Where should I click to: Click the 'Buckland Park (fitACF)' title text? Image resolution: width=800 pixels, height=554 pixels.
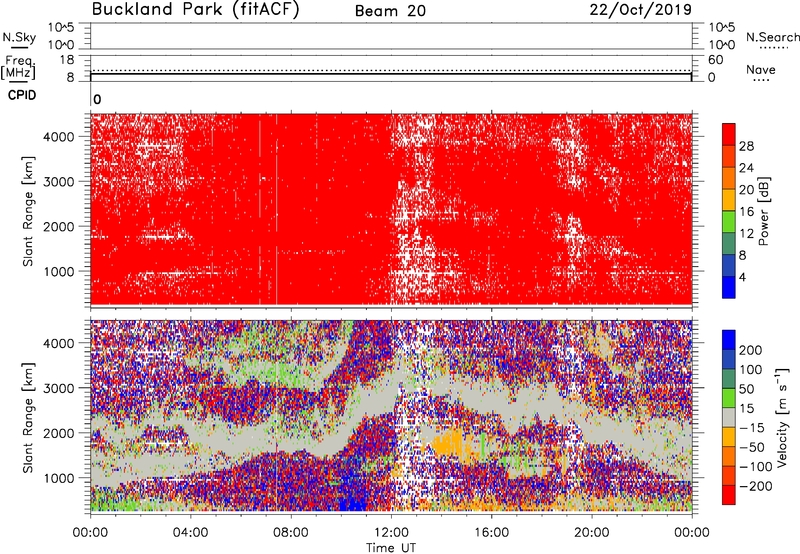click(x=195, y=9)
